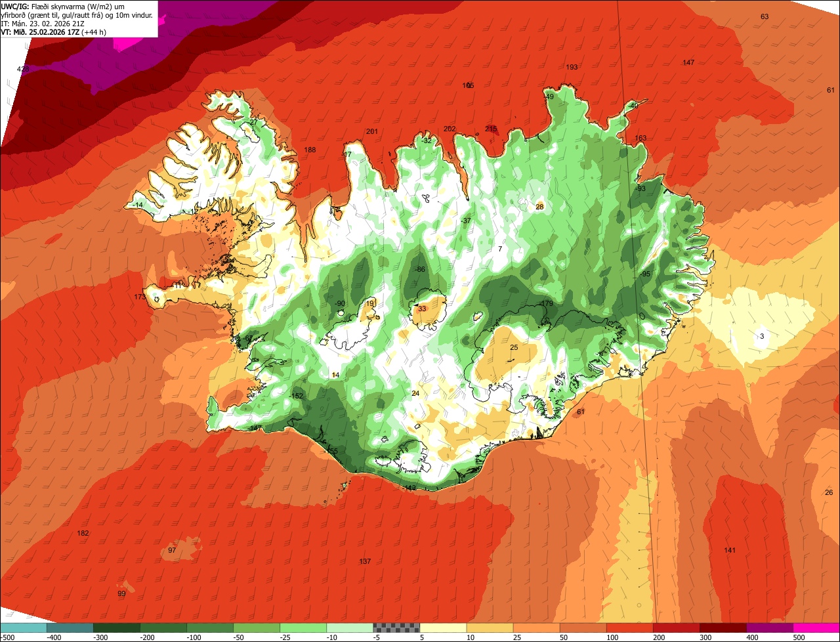
Task: Click the '26' value on the map
Action: (829, 492)
